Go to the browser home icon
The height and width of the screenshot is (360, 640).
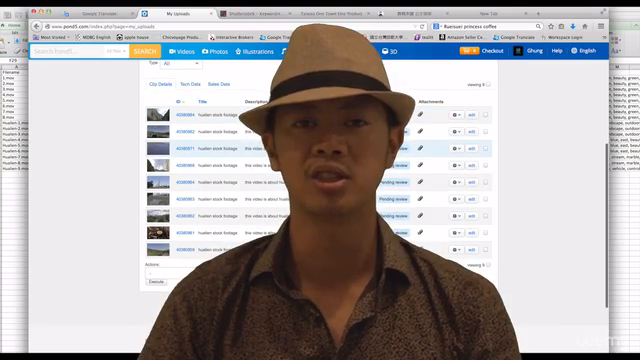coord(585,26)
